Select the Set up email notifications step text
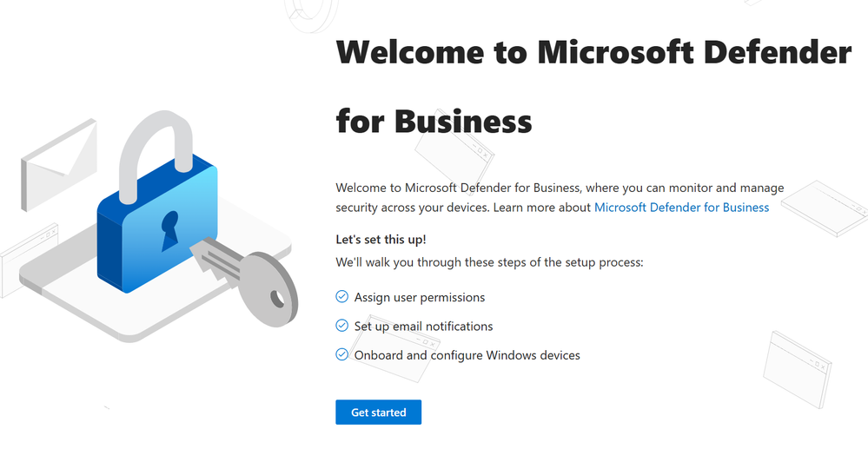868x449 pixels. click(423, 326)
